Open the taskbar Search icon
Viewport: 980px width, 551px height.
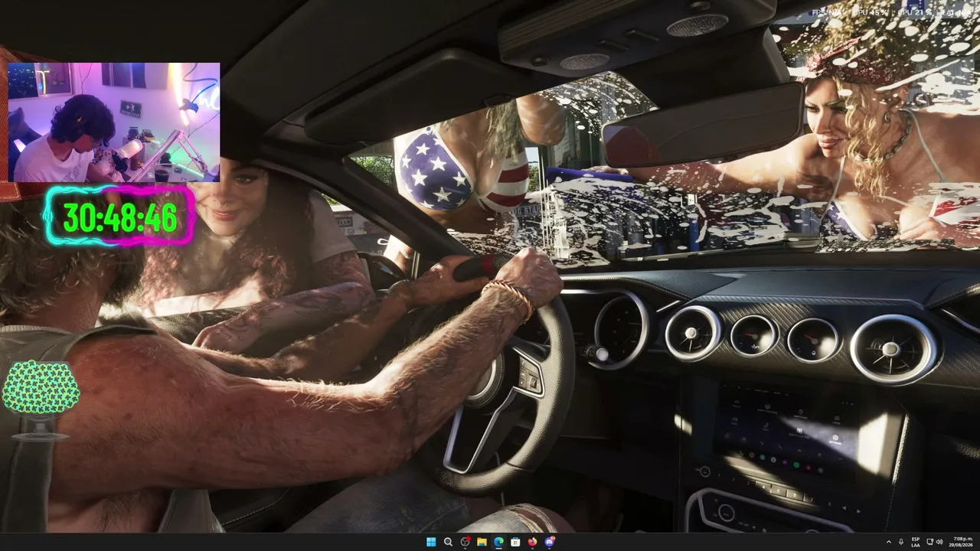pos(448,542)
